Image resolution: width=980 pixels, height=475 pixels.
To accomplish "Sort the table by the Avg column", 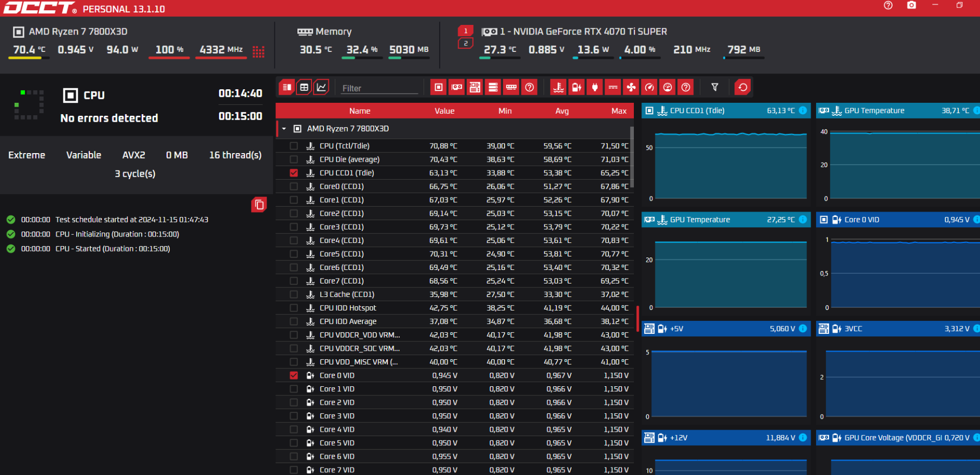I will point(562,111).
